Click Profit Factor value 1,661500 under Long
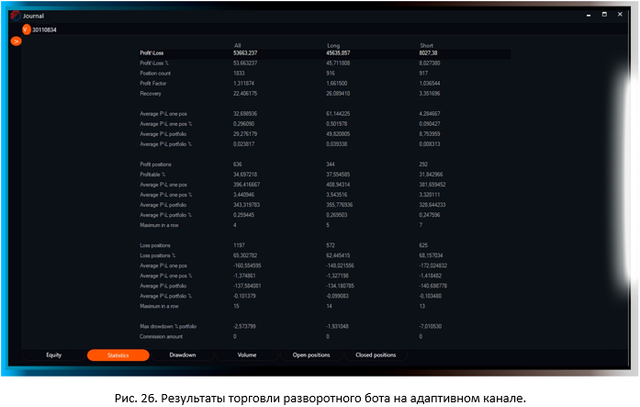This screenshot has height=407, width=640. coord(337,83)
